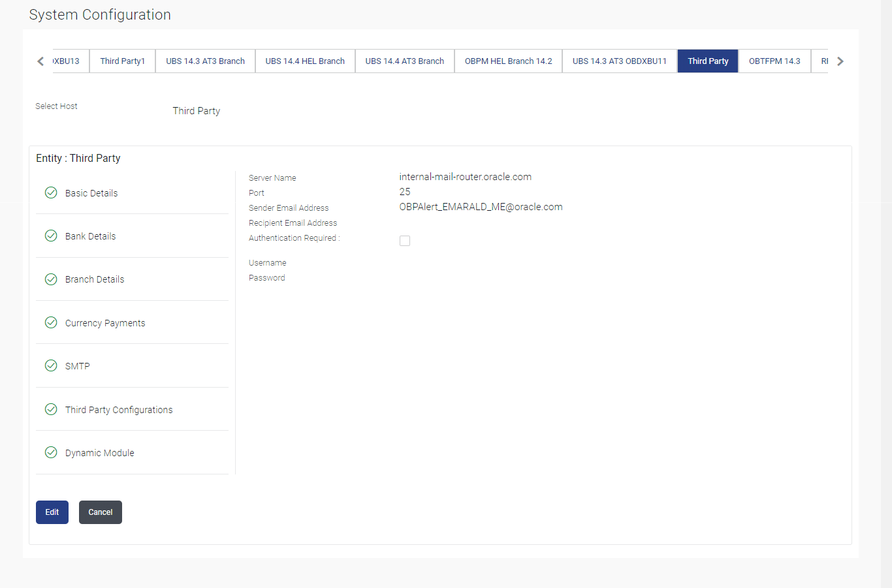Click the Basic Details green checkmark icon

[51, 193]
